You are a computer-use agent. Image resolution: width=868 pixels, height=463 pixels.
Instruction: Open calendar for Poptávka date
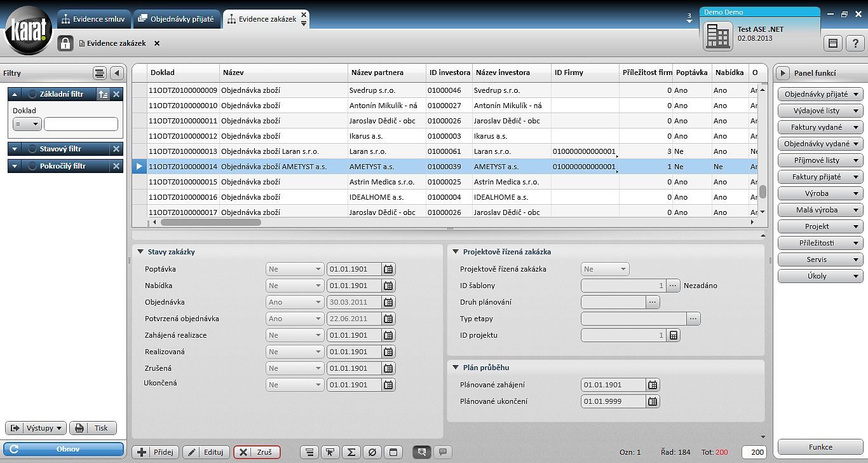click(388, 269)
